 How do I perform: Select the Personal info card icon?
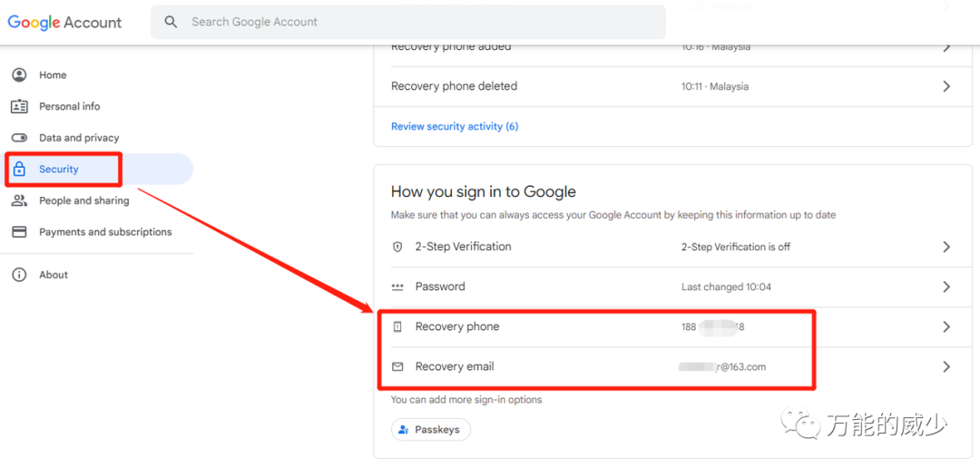coord(20,106)
